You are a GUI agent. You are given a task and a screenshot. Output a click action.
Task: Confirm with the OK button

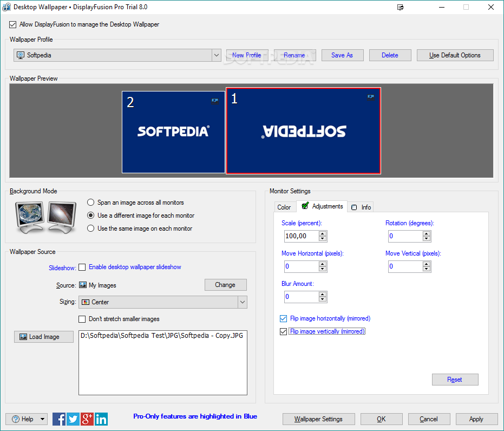point(381,419)
